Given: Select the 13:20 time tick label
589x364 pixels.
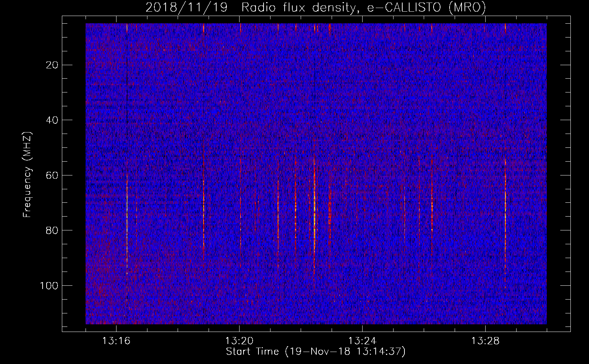Looking at the screenshot, I should click(239, 341).
